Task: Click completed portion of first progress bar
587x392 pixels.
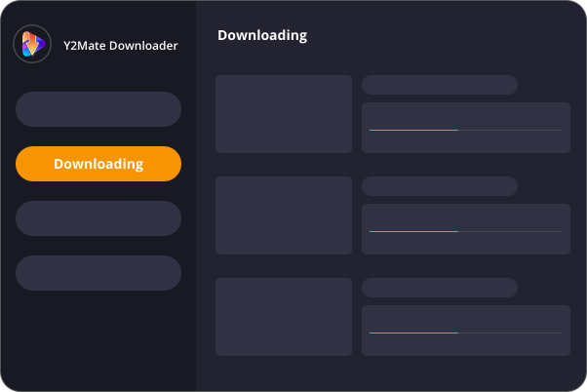Action: tap(413, 130)
